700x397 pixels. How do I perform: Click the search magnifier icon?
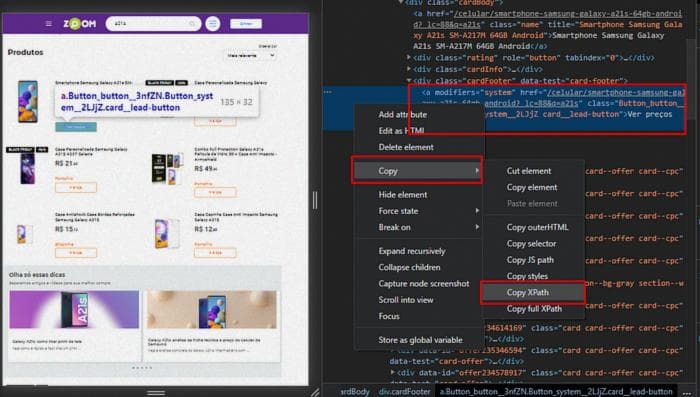coord(192,24)
